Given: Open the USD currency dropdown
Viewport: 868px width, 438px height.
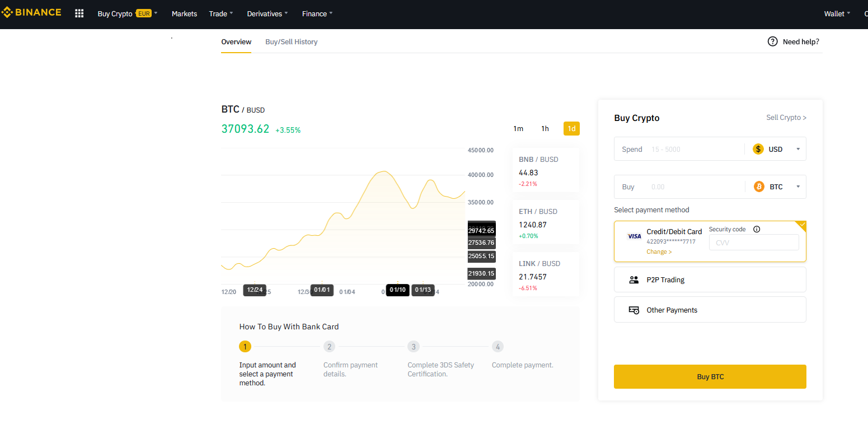Looking at the screenshot, I should [798, 148].
